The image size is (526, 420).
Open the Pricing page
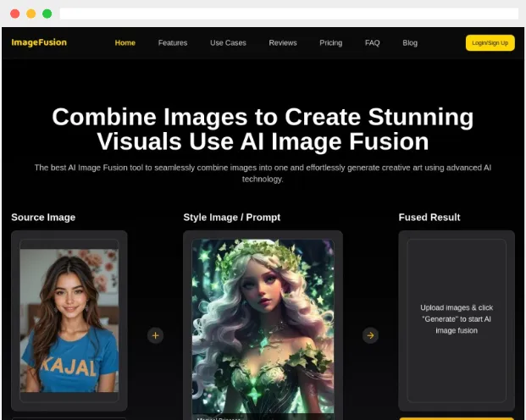tap(331, 43)
